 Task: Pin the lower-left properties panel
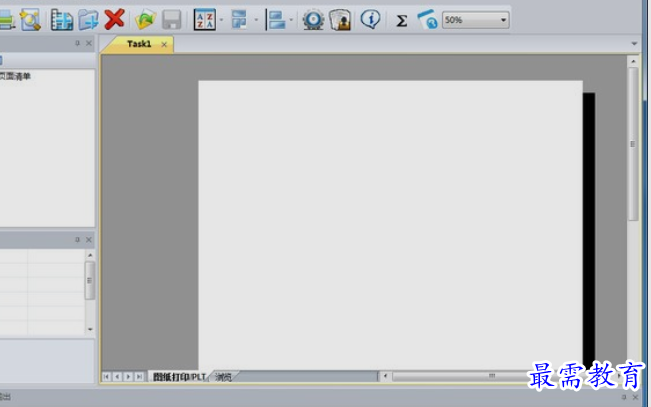pyautogui.click(x=77, y=240)
